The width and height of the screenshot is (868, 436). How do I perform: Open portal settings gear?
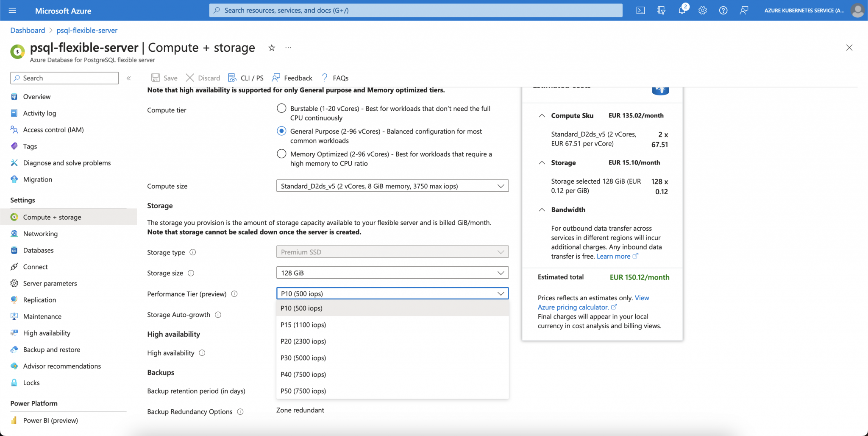(703, 10)
